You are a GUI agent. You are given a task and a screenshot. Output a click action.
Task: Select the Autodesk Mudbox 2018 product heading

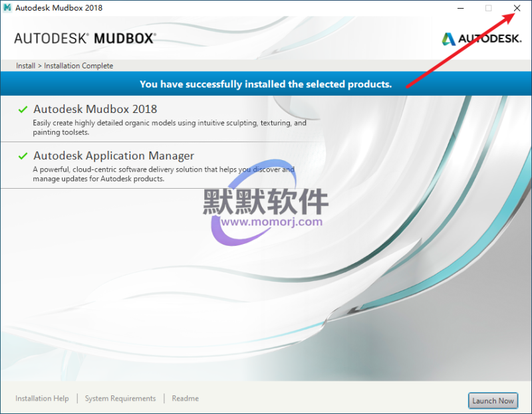point(95,109)
